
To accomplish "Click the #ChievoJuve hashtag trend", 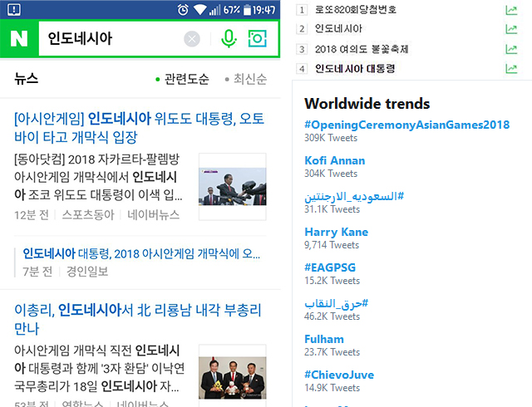I will (338, 375).
